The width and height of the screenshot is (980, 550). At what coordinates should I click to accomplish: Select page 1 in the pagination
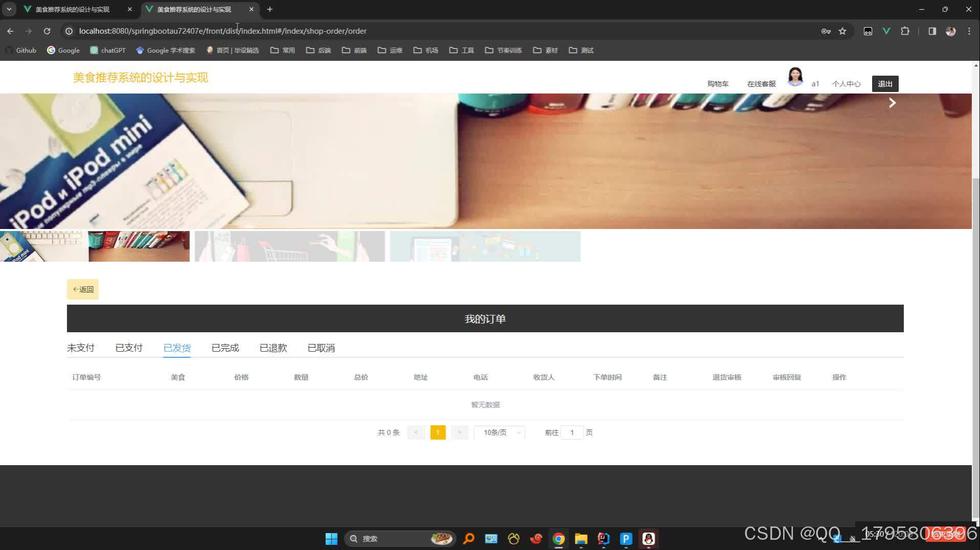click(438, 432)
